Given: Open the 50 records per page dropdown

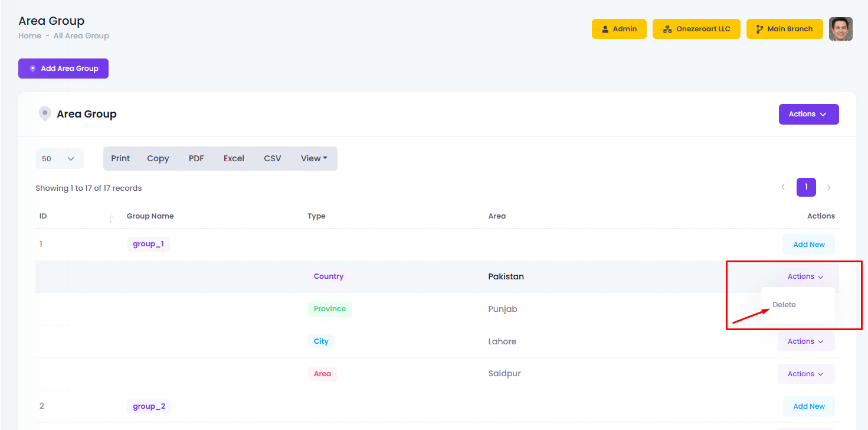Looking at the screenshot, I should point(59,159).
